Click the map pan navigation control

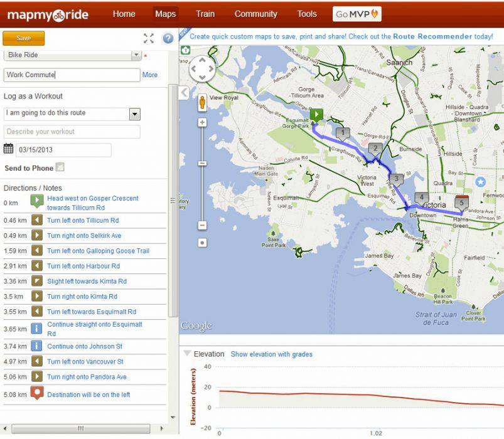202,69
